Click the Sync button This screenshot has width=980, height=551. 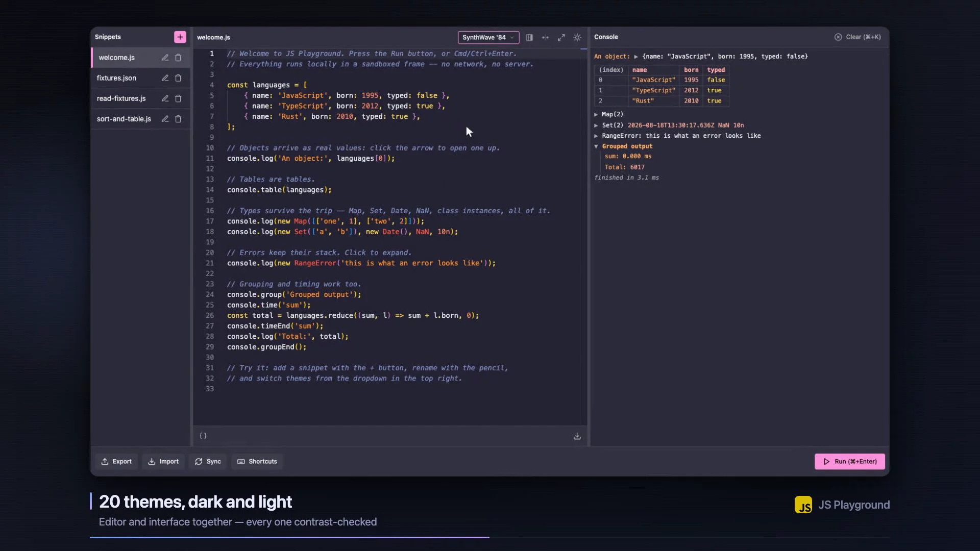click(x=208, y=461)
